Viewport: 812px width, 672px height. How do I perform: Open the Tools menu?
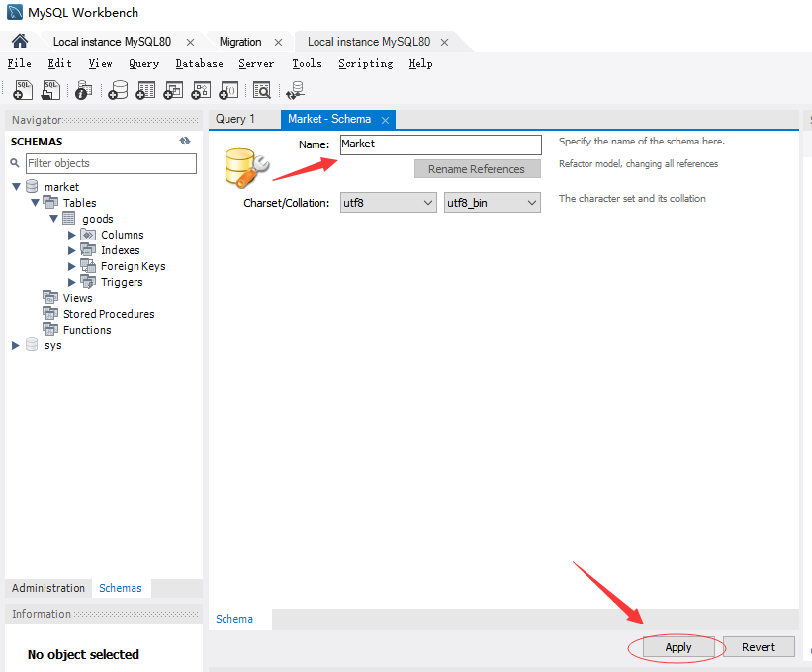click(307, 63)
